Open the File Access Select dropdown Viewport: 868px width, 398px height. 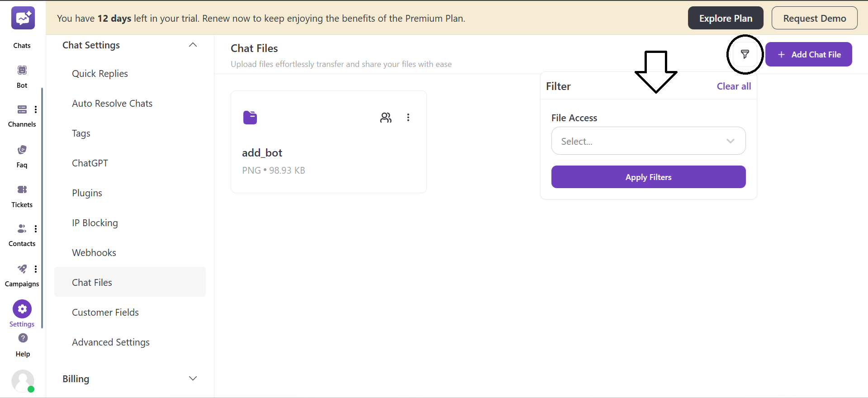pyautogui.click(x=648, y=141)
